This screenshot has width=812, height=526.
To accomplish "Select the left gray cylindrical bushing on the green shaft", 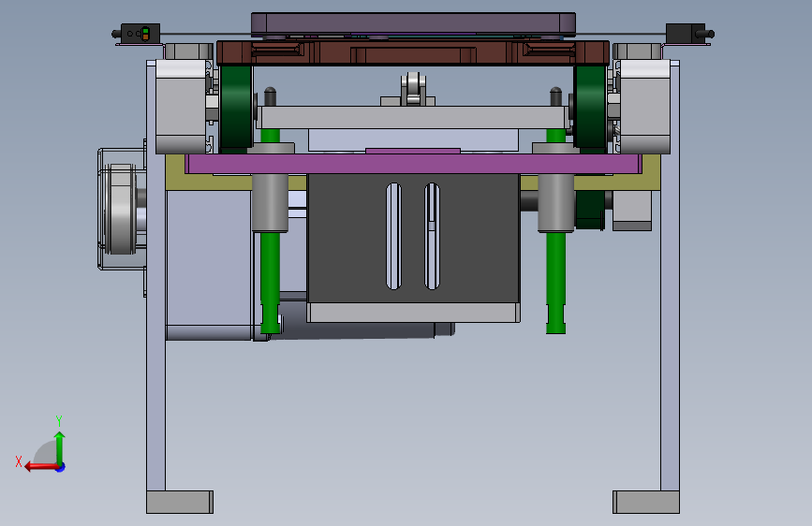I will coord(270,203).
